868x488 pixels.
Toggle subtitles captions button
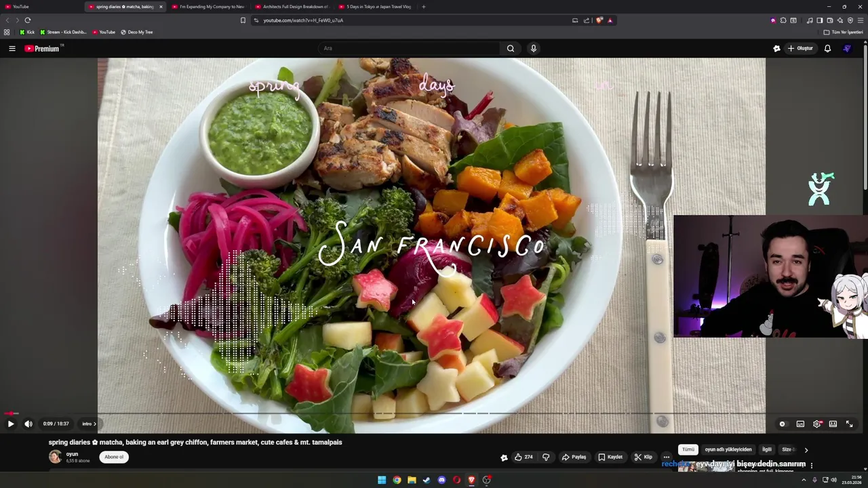800,424
